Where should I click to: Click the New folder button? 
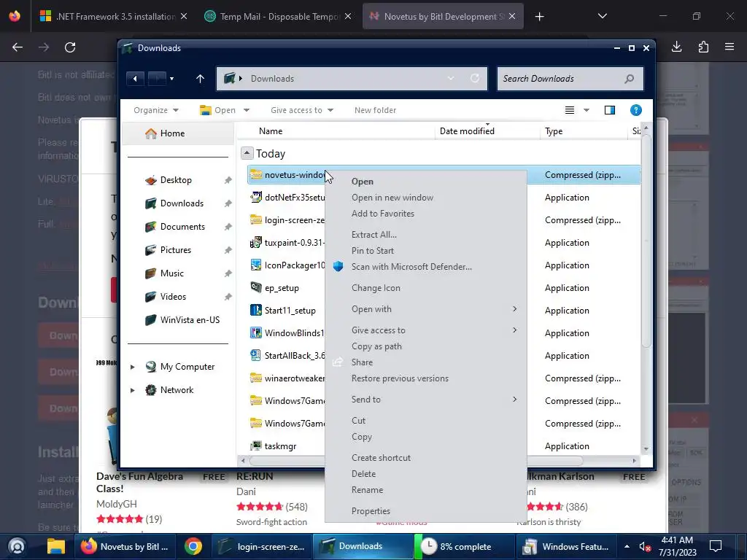(375, 110)
